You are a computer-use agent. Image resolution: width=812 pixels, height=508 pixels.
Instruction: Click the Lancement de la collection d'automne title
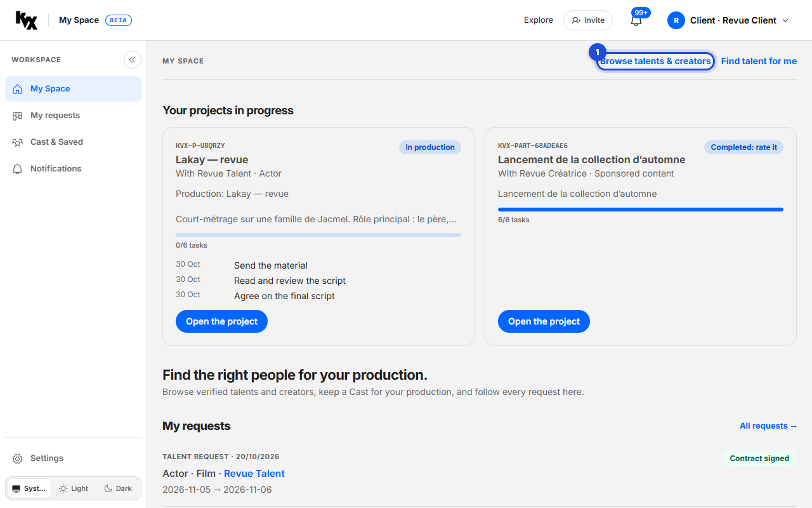pyautogui.click(x=591, y=159)
